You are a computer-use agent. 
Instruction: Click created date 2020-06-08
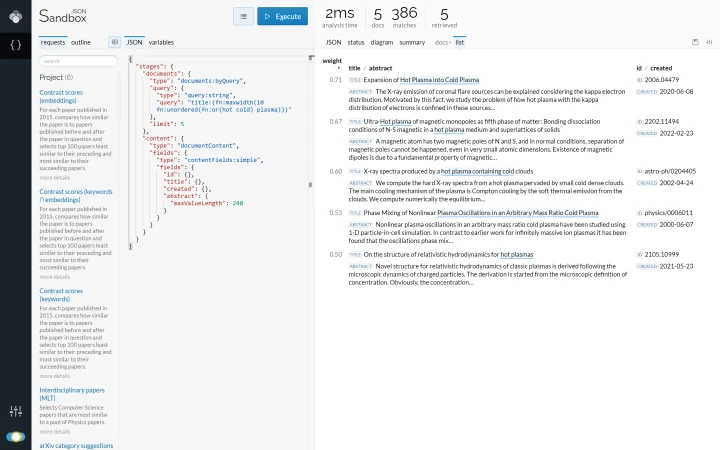pyautogui.click(x=676, y=91)
